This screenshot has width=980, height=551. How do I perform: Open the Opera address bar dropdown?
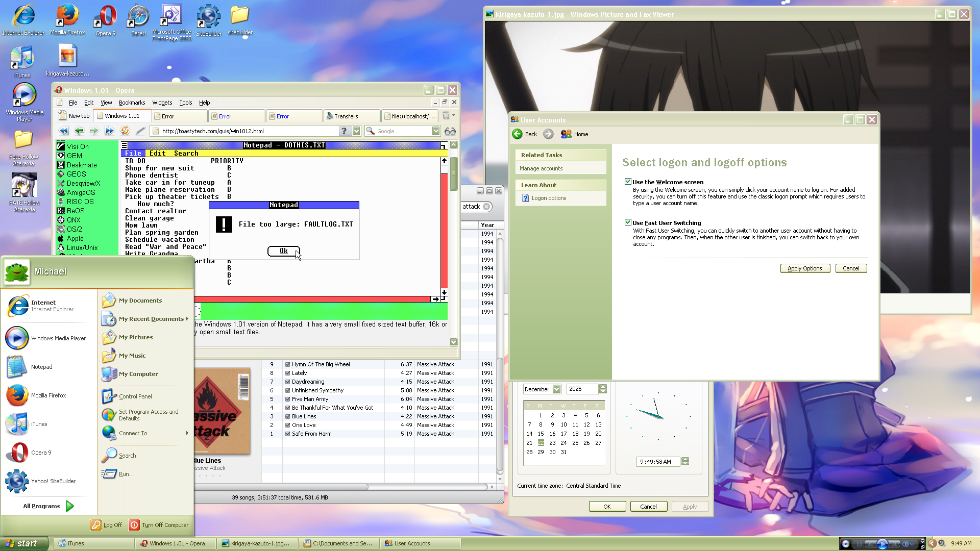pyautogui.click(x=356, y=131)
